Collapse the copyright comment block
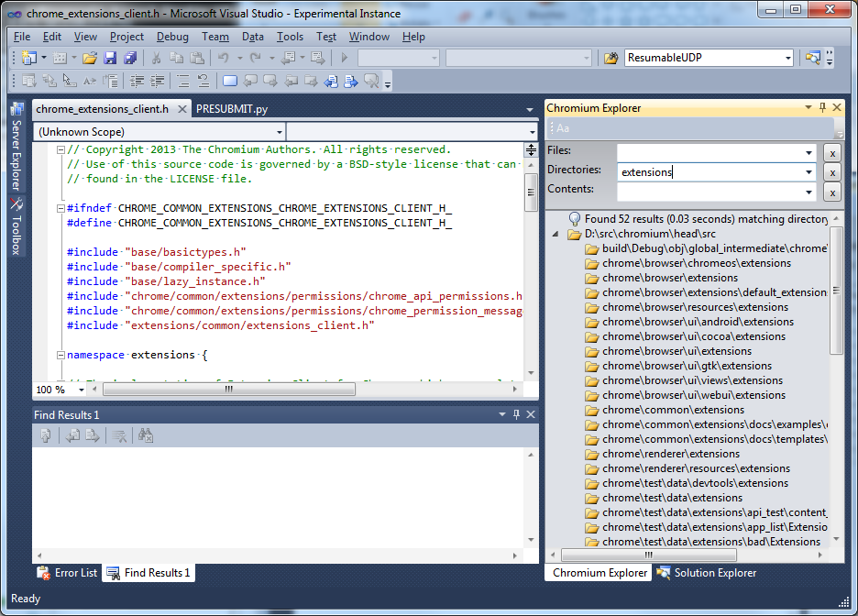 [61, 150]
